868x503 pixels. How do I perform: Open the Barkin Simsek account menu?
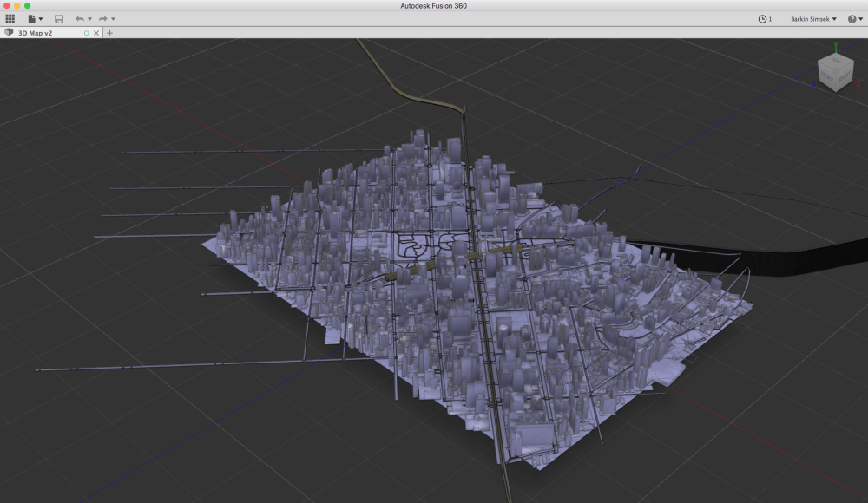click(812, 18)
